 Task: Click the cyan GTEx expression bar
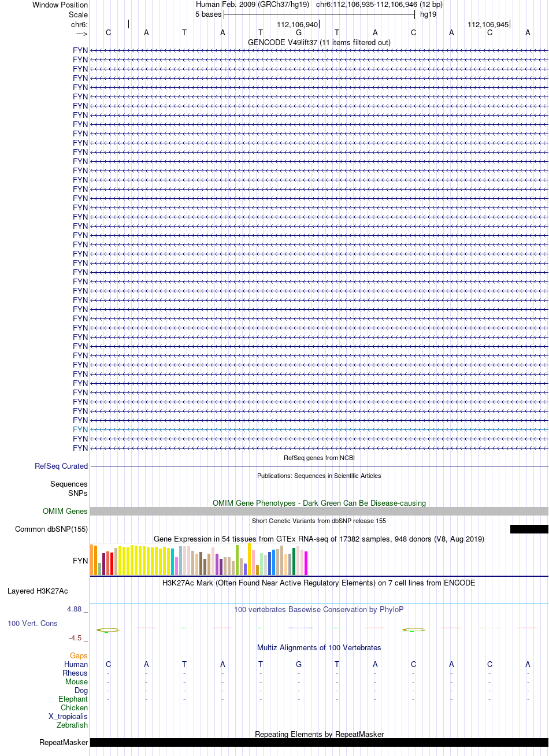coord(173,561)
